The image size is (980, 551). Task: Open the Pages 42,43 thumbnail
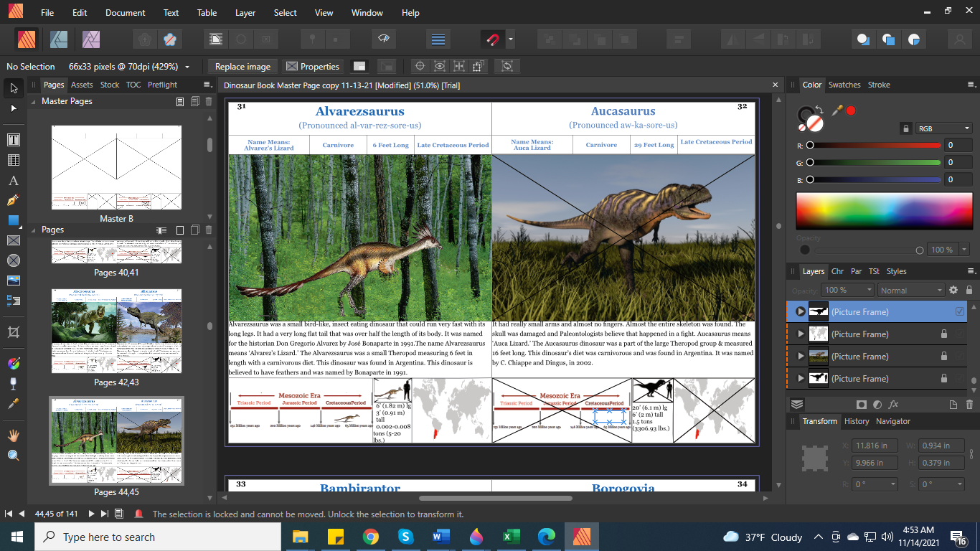point(116,331)
